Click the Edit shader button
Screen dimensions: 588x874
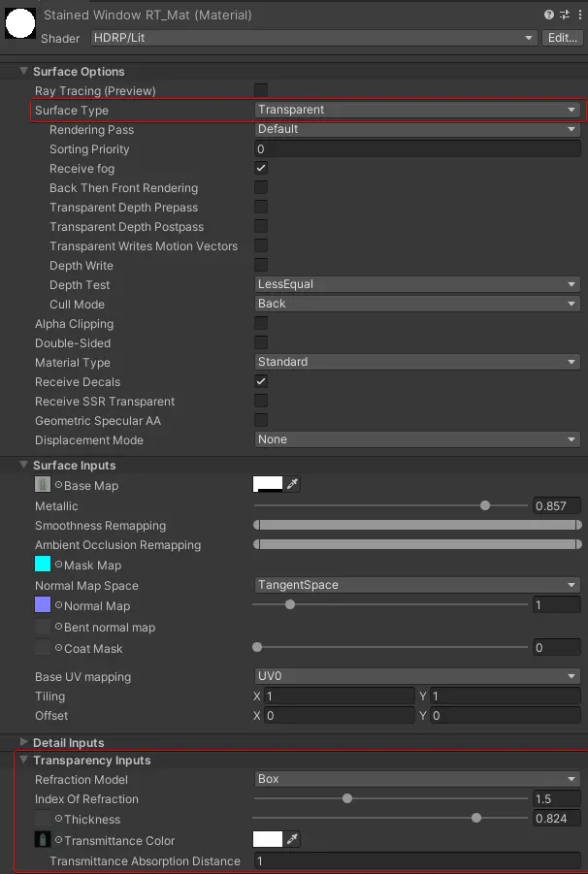[564, 38]
